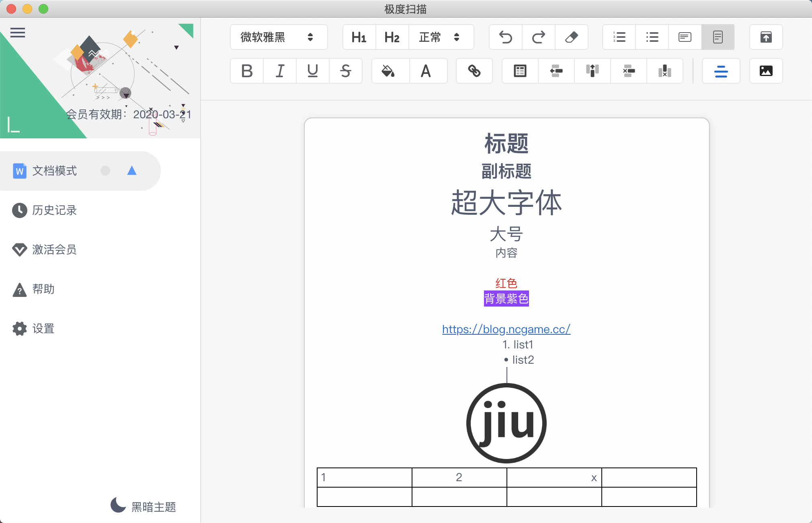Click the hamburger menu icon
This screenshot has width=812, height=523.
[18, 33]
